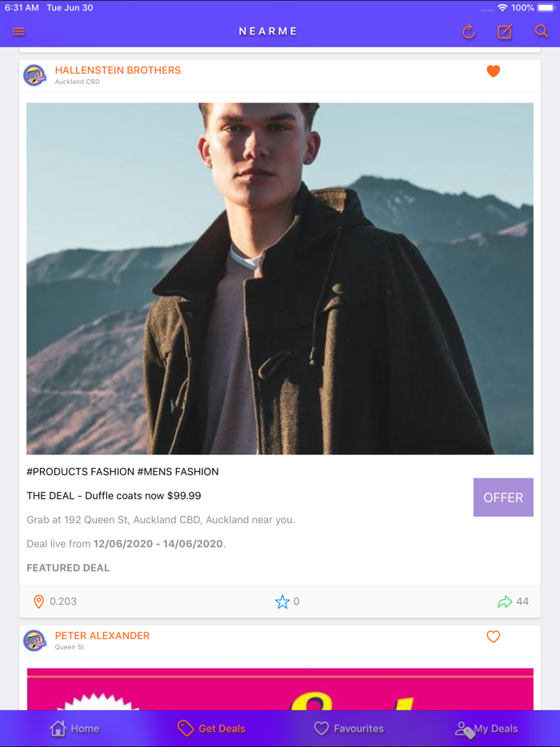560x747 pixels.
Task: Open search with magnifier icon
Action: click(x=542, y=32)
